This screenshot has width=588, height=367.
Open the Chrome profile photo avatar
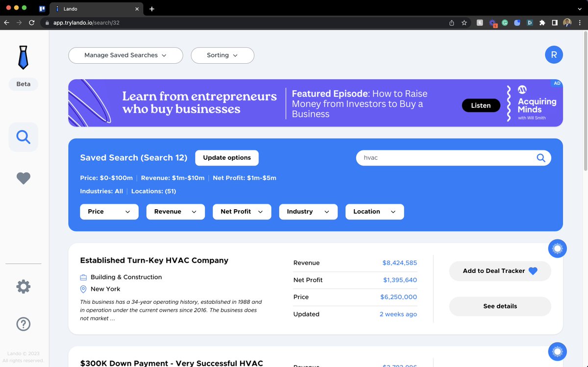[567, 23]
